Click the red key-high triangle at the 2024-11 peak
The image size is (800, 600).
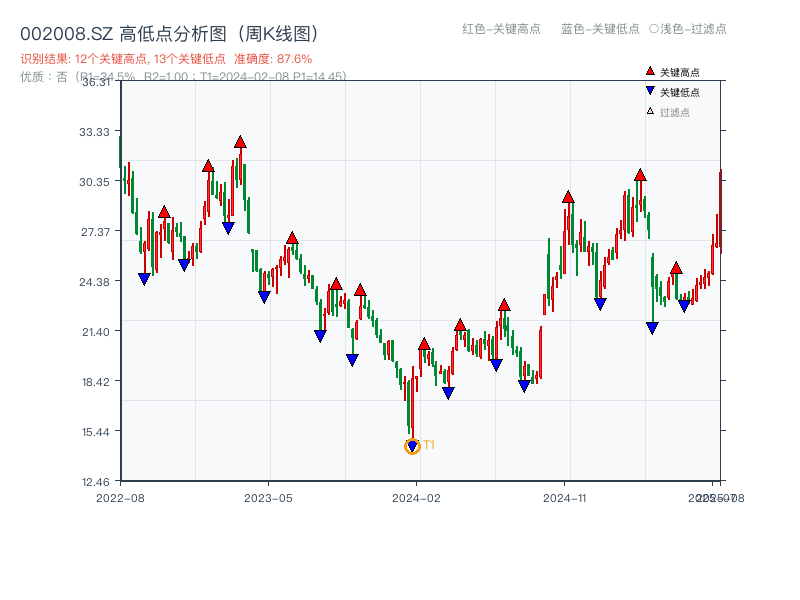tap(568, 197)
